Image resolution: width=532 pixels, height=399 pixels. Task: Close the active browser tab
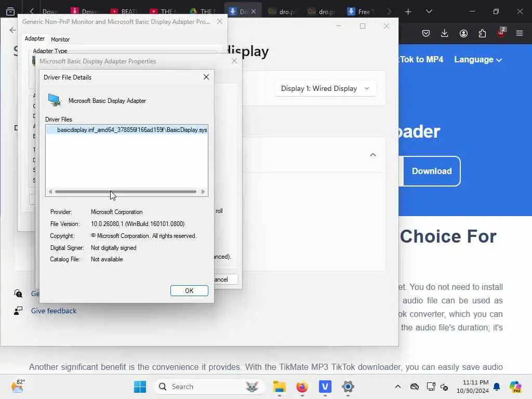pos(254,11)
